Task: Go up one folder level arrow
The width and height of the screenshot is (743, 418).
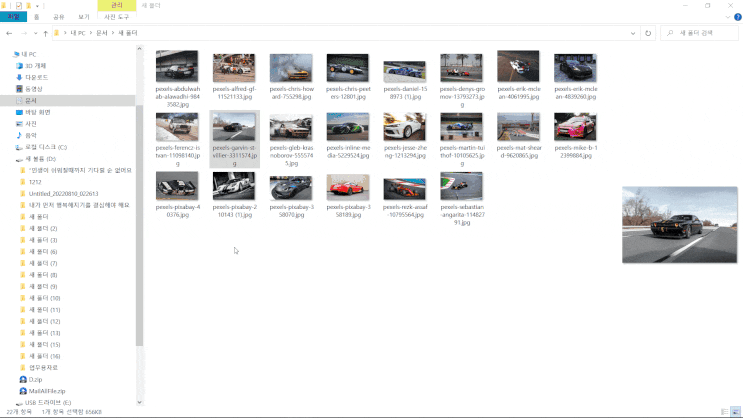Action: pyautogui.click(x=45, y=33)
